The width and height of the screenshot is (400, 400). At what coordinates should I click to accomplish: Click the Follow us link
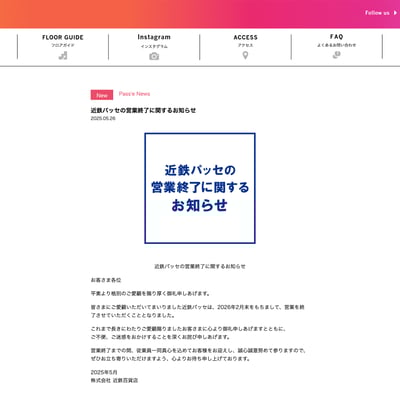377,13
